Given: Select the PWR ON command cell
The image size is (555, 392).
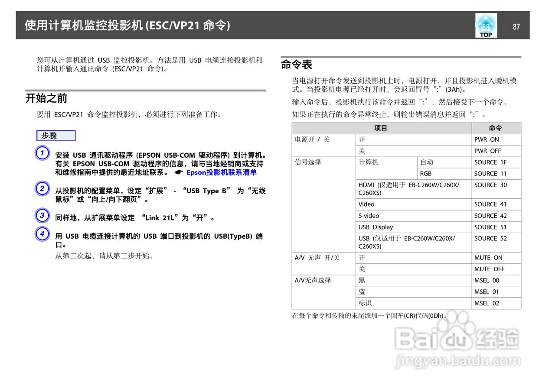Looking at the screenshot, I should [496, 139].
